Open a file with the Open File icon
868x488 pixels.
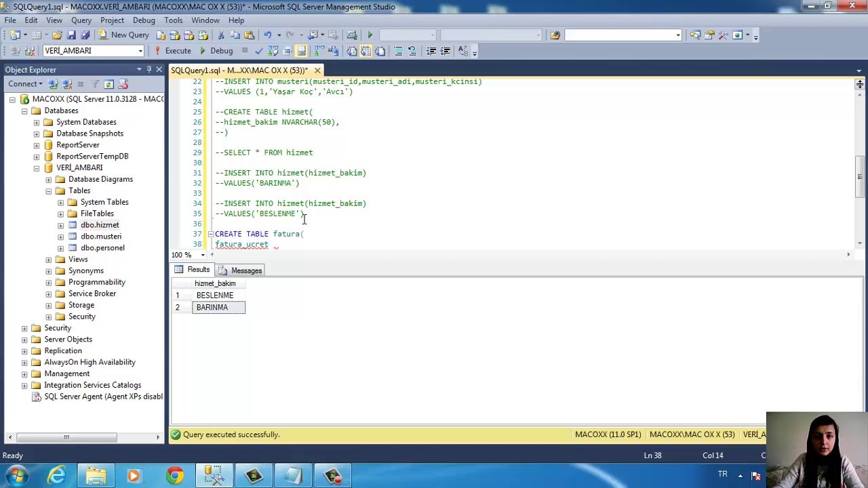click(x=57, y=35)
